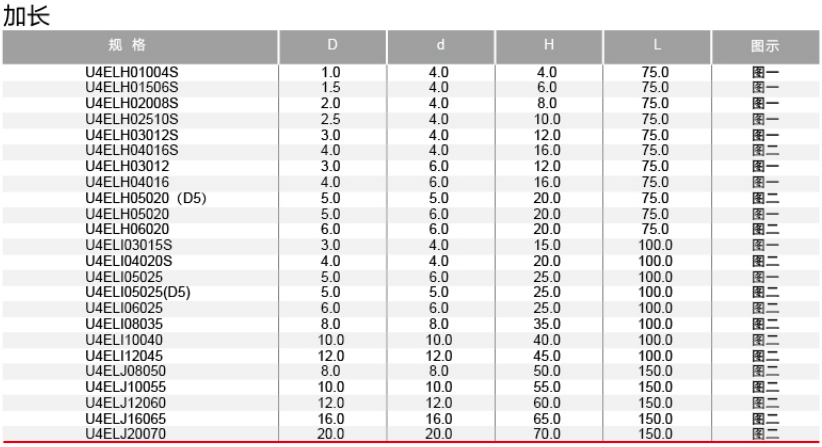Click the U4ELH02510S row label
The image size is (822, 447).
pyautogui.click(x=132, y=119)
